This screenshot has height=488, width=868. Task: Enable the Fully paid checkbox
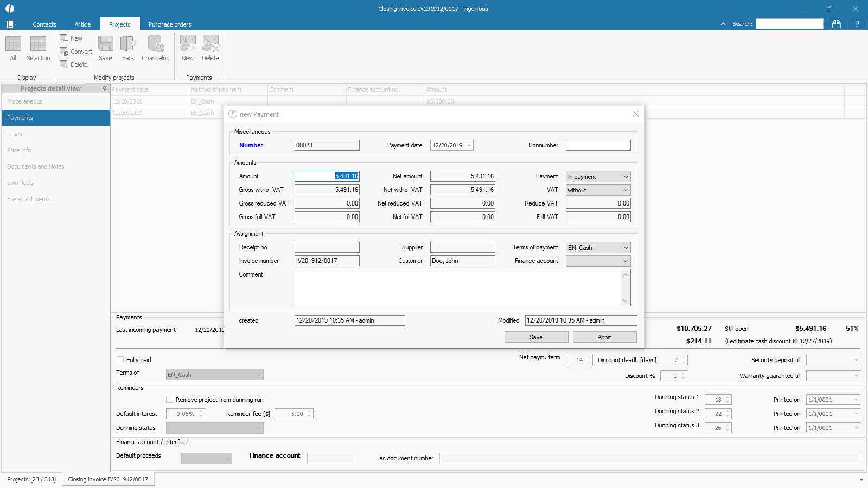120,360
